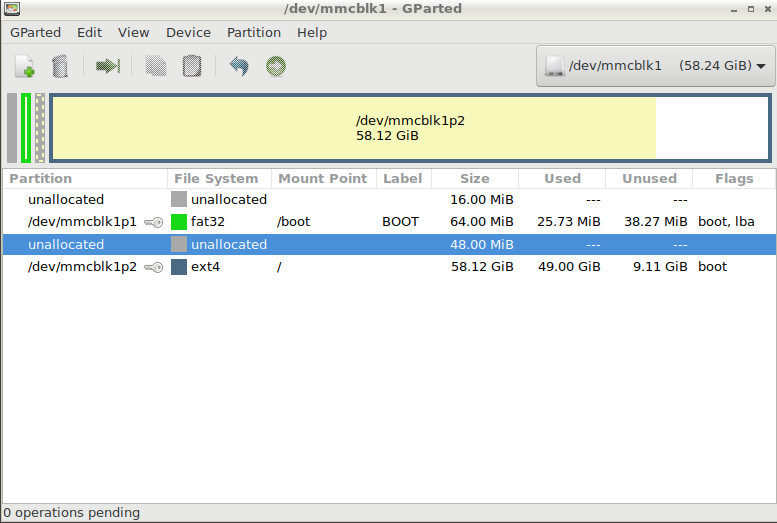Sort the list by Size column header

[x=474, y=178]
